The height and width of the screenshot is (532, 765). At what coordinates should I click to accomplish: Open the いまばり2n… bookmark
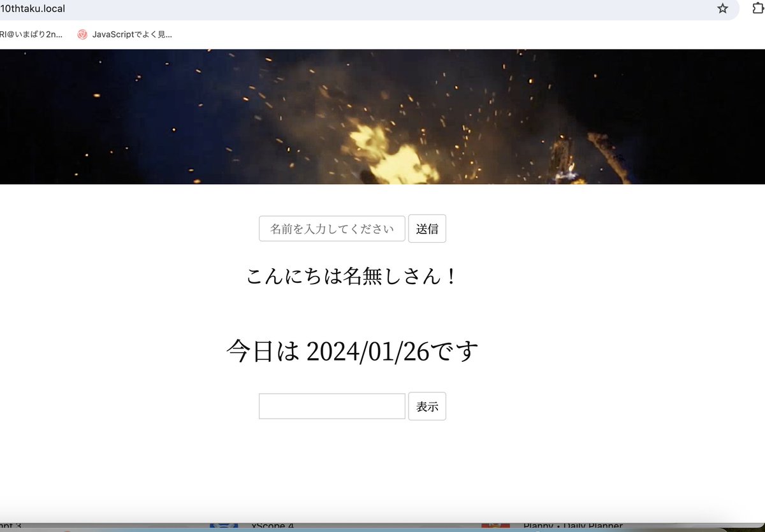pos(31,34)
